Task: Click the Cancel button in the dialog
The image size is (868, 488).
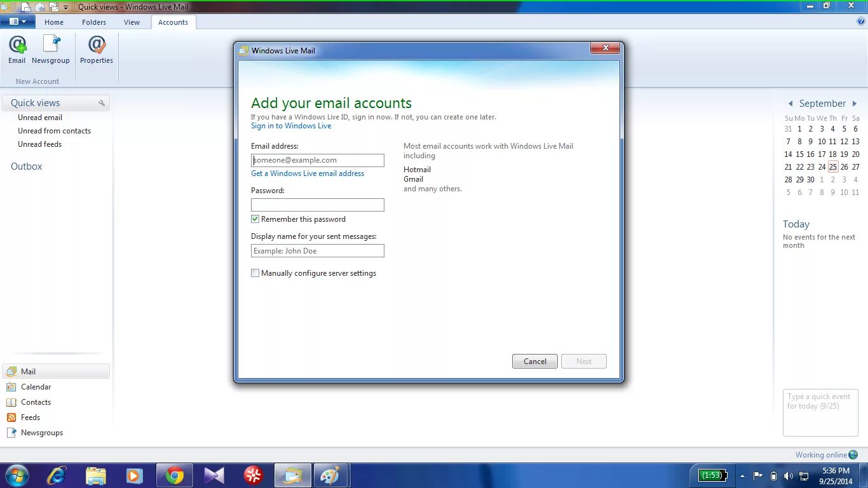Action: coord(535,362)
